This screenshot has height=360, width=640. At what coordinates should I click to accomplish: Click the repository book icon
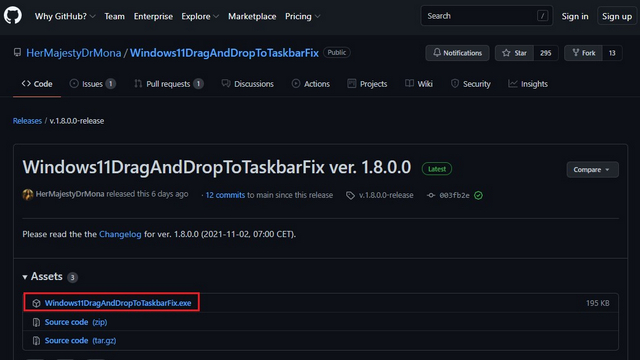point(17,53)
